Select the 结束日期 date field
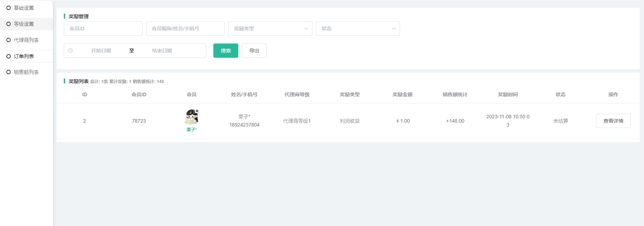Viewport: 644px width, 226px height. tap(162, 51)
